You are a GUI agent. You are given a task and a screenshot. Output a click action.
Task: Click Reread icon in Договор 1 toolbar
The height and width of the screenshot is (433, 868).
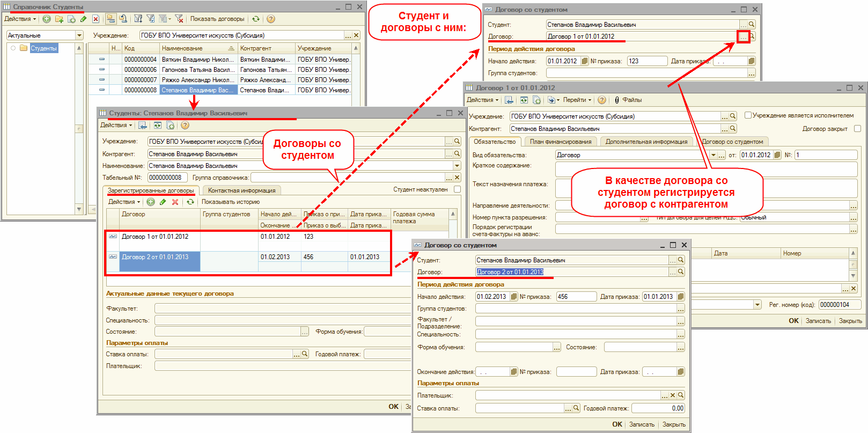pos(524,100)
